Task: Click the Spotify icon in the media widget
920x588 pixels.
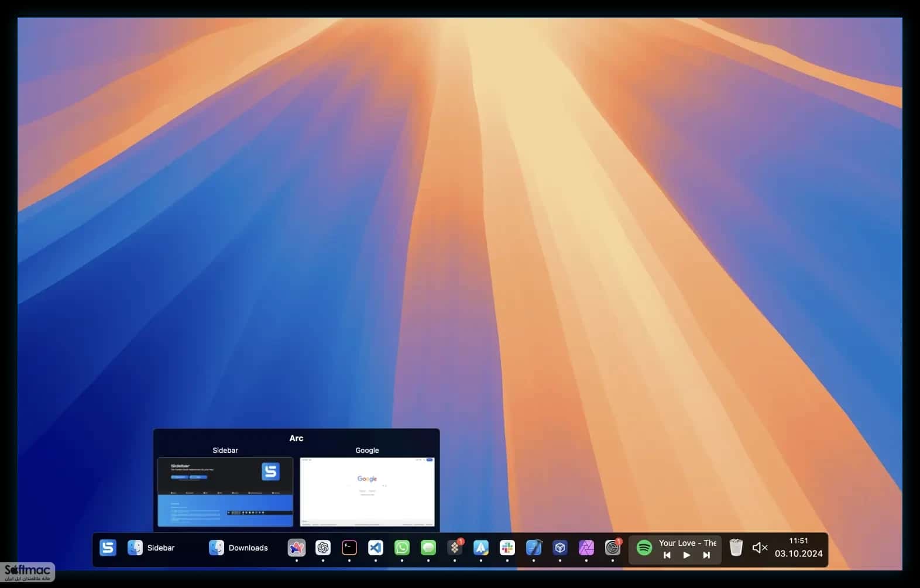Action: pos(644,548)
